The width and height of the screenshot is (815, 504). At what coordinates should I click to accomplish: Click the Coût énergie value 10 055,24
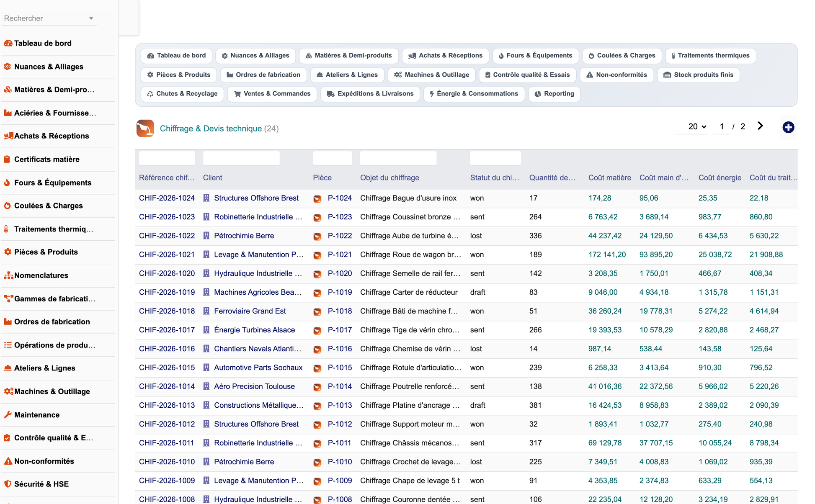coord(715,443)
